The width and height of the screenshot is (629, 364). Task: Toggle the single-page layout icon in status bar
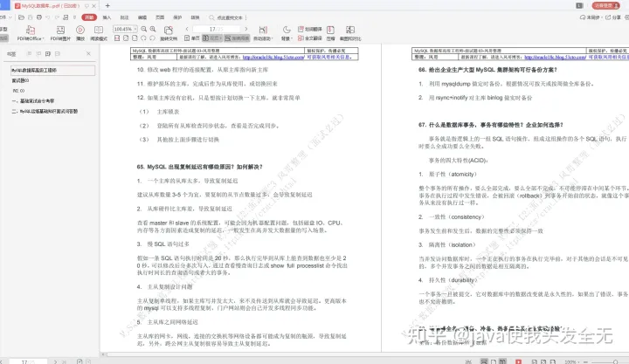tap(494, 361)
